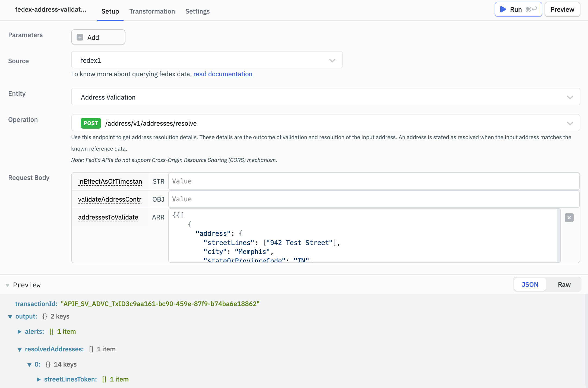Select the JSON view toggle
This screenshot has height=388, width=588.
[x=530, y=285]
